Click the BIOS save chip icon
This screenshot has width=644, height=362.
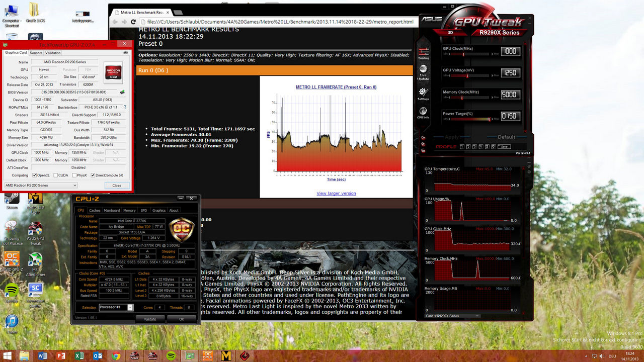[x=122, y=92]
